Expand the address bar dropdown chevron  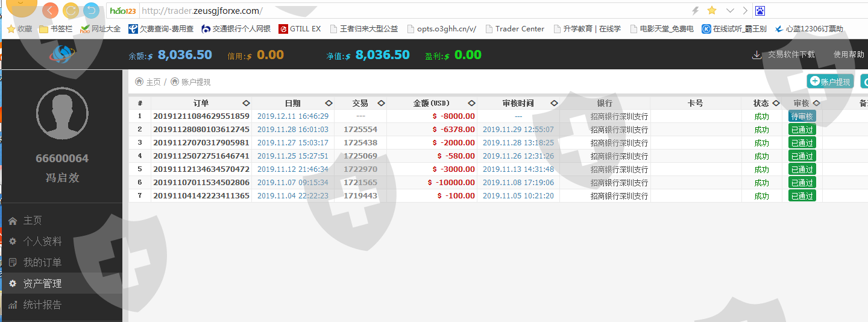tap(730, 10)
